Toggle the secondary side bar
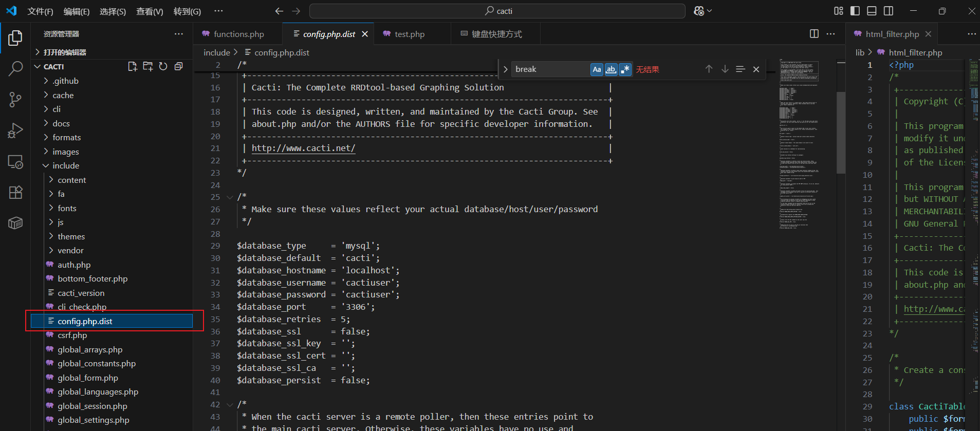980x431 pixels. coord(888,11)
